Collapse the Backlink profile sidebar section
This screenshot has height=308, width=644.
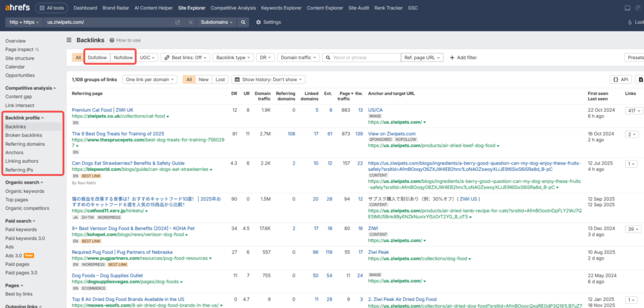pyautogui.click(x=25, y=118)
